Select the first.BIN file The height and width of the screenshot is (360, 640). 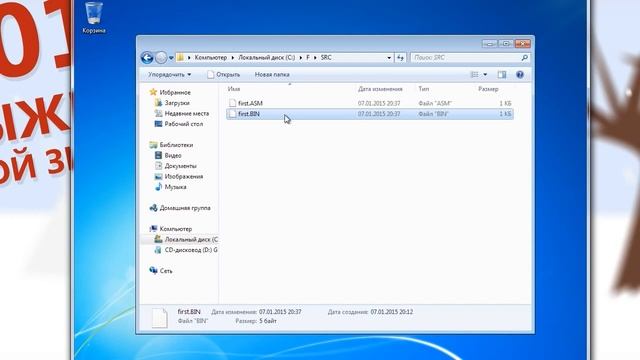(370, 114)
